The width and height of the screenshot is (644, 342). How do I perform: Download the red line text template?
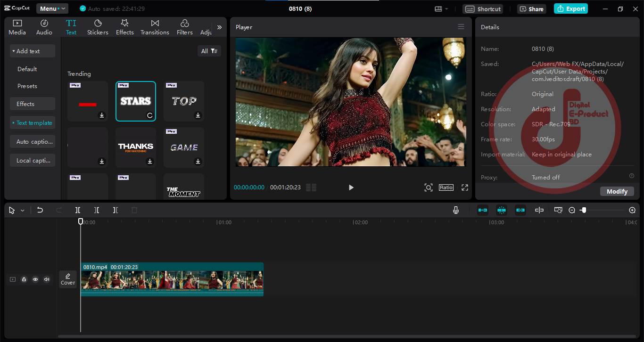pos(102,115)
